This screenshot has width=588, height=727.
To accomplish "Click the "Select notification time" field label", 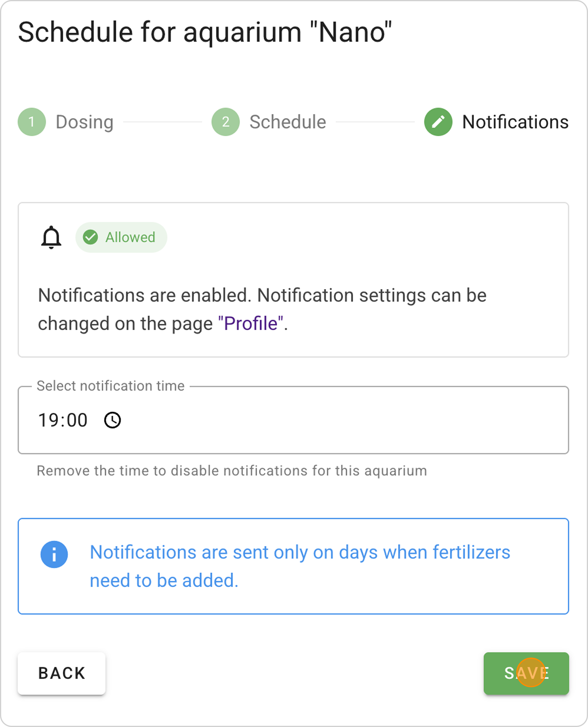I will 111,386.
